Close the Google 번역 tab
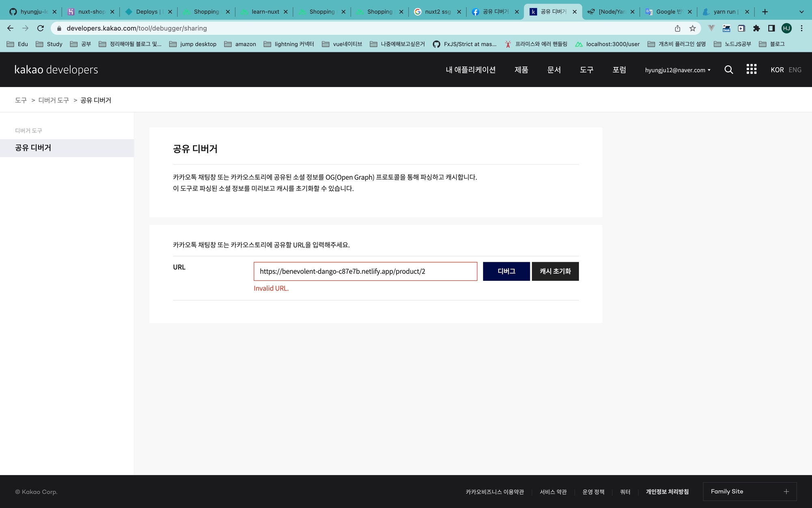 [690, 12]
